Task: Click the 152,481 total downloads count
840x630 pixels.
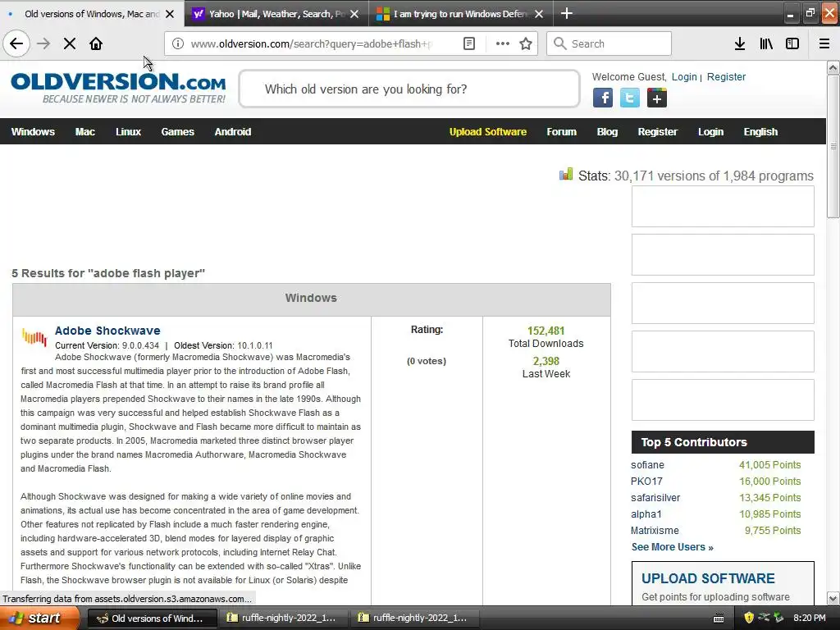Action: coord(546,331)
